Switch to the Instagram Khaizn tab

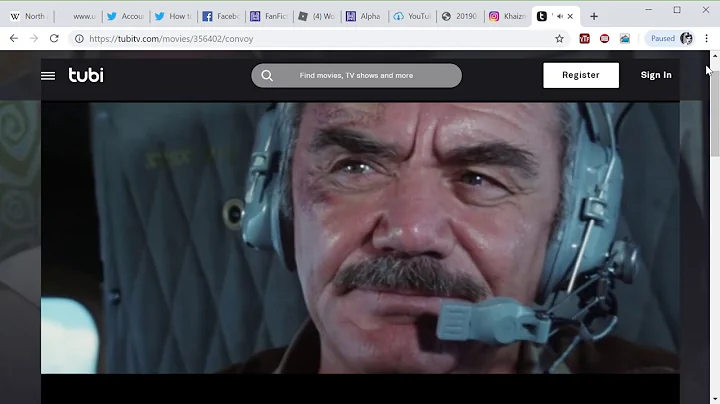click(508, 17)
